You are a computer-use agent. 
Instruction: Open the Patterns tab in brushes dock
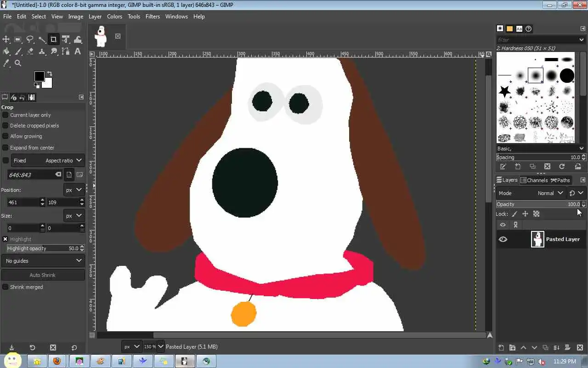509,29
